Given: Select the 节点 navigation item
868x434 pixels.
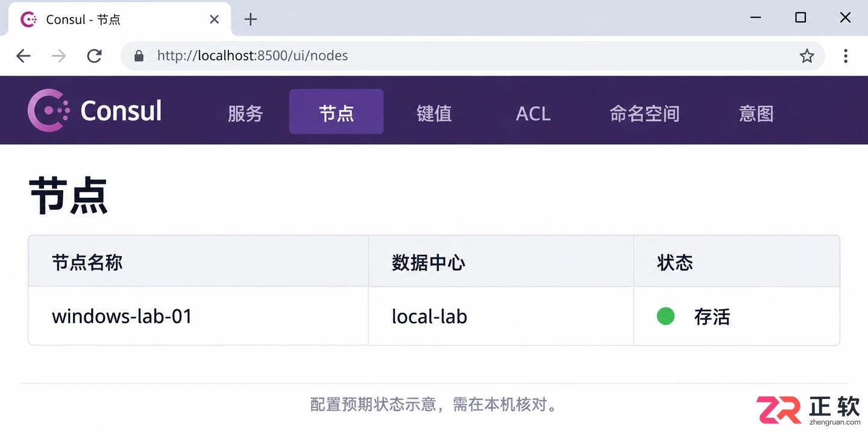Looking at the screenshot, I should point(336,112).
